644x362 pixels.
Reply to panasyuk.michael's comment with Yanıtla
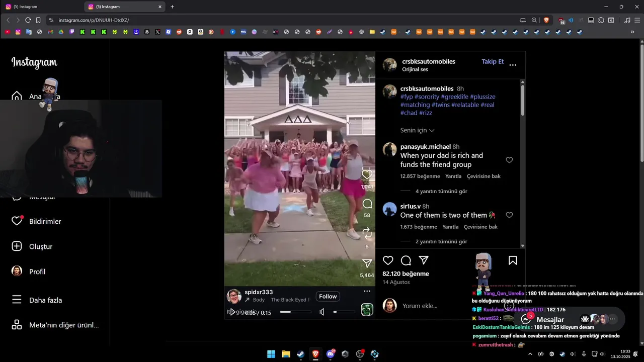[x=453, y=176]
